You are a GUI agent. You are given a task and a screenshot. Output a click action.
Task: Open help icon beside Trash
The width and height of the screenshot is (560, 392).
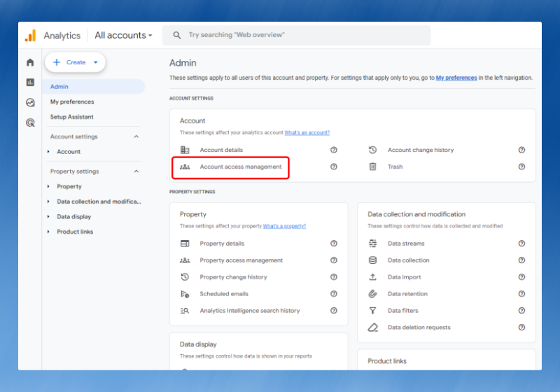[521, 167]
